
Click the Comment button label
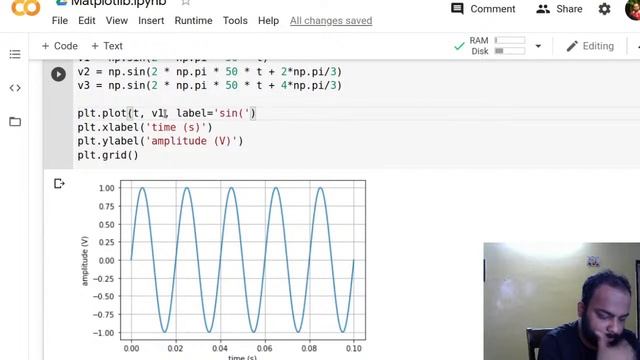click(493, 9)
